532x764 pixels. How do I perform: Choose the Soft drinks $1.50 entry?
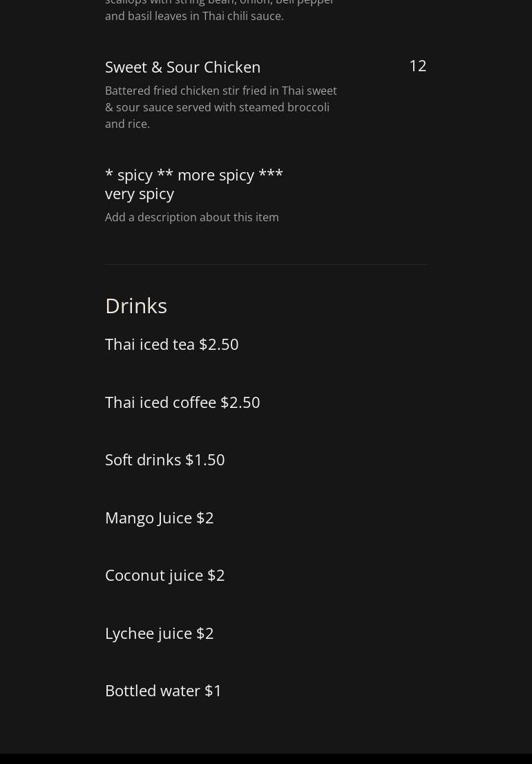tap(165, 460)
